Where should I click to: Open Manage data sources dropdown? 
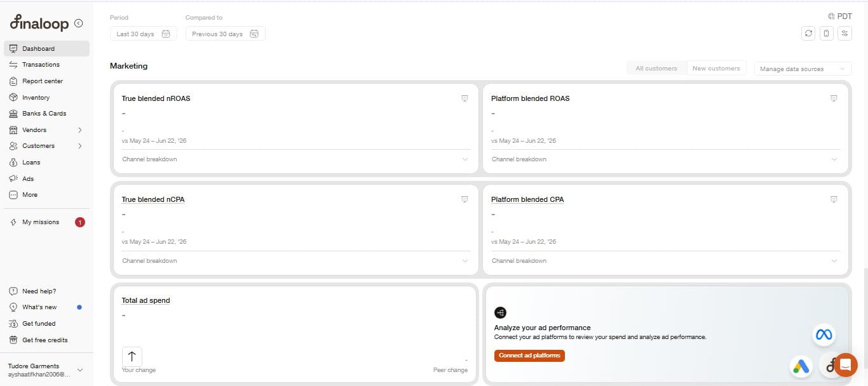(x=803, y=69)
